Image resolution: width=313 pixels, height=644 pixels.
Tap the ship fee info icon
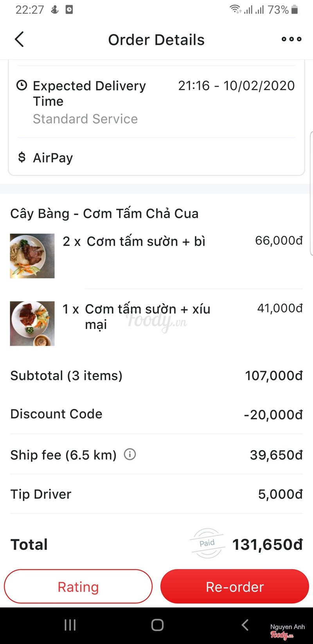tap(130, 454)
